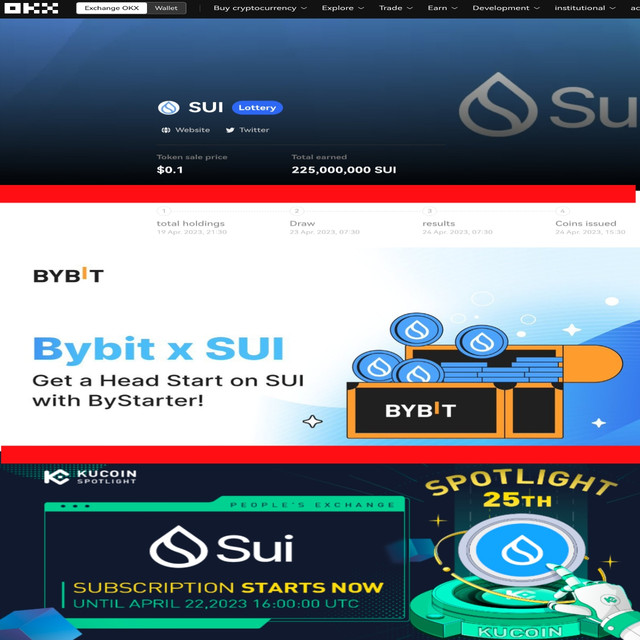Select step 4 Coins issued marker
Screen dimensions: 640x640
[x=562, y=211]
